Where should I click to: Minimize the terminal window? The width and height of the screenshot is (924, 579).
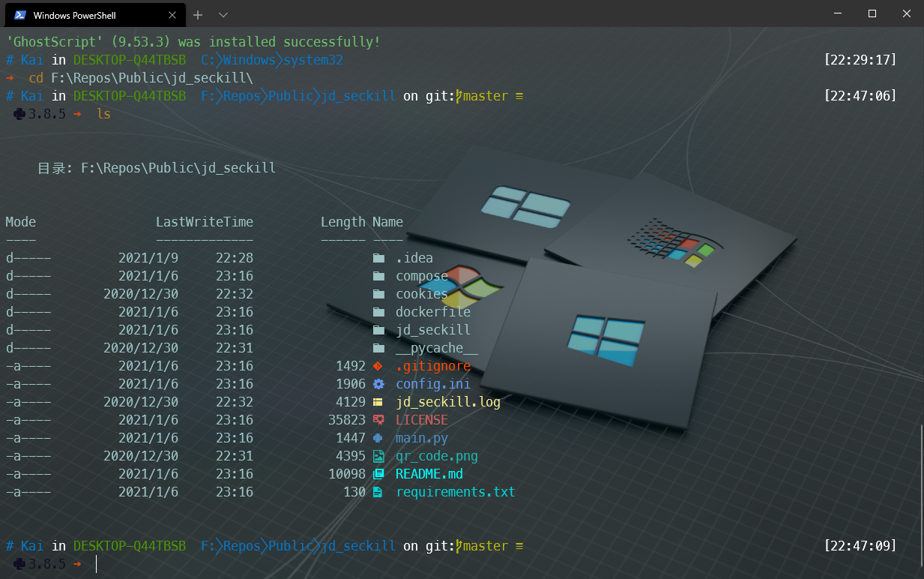[838, 13]
